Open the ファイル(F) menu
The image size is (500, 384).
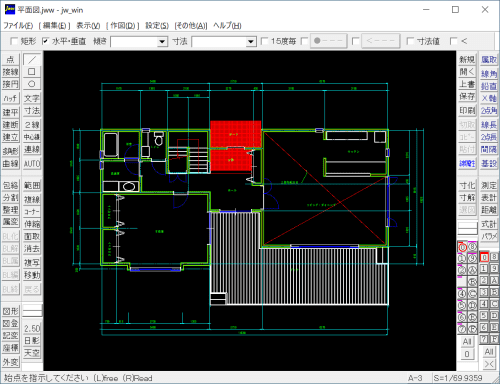point(18,26)
